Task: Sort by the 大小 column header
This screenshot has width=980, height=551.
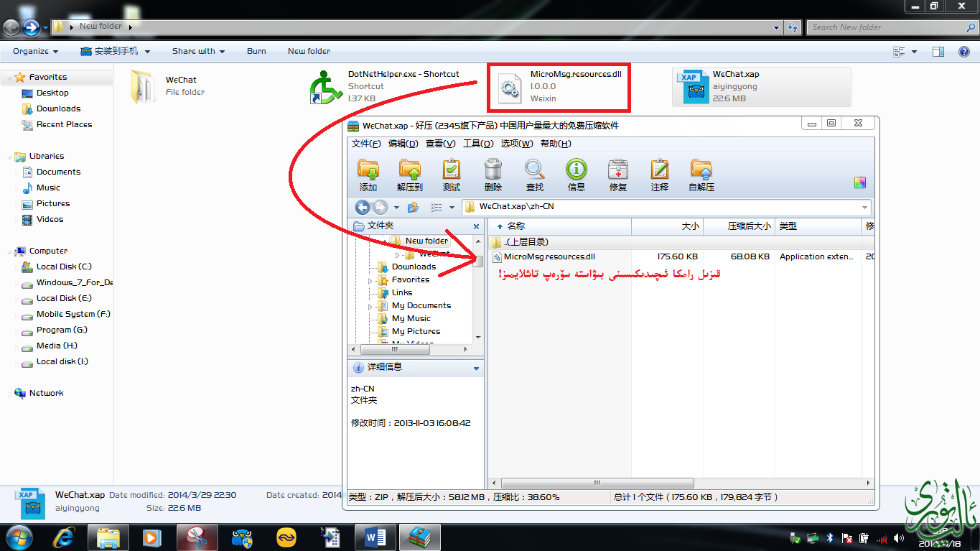Action: click(667, 226)
